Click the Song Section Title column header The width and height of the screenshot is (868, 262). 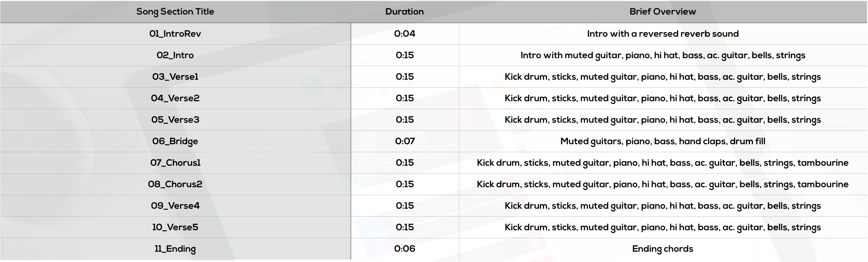(x=175, y=12)
